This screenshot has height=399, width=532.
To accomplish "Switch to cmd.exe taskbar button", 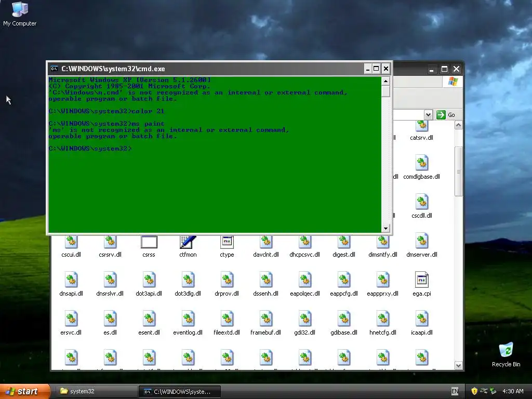I will click(180, 392).
